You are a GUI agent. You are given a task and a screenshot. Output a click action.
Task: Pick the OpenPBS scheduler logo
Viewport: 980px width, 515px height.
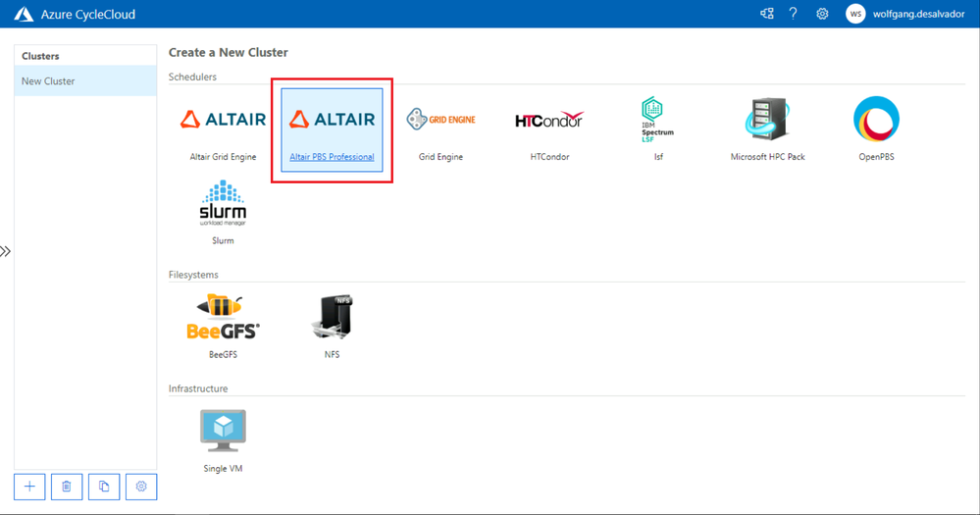pyautogui.click(x=876, y=119)
